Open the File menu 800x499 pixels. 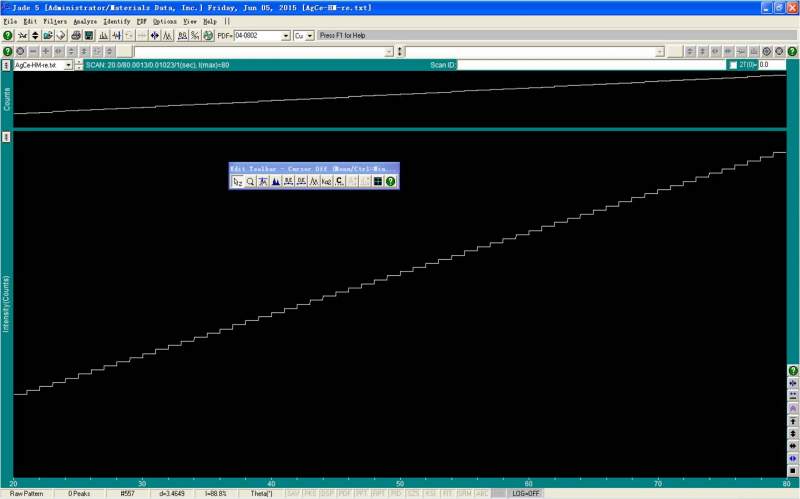tap(10, 21)
